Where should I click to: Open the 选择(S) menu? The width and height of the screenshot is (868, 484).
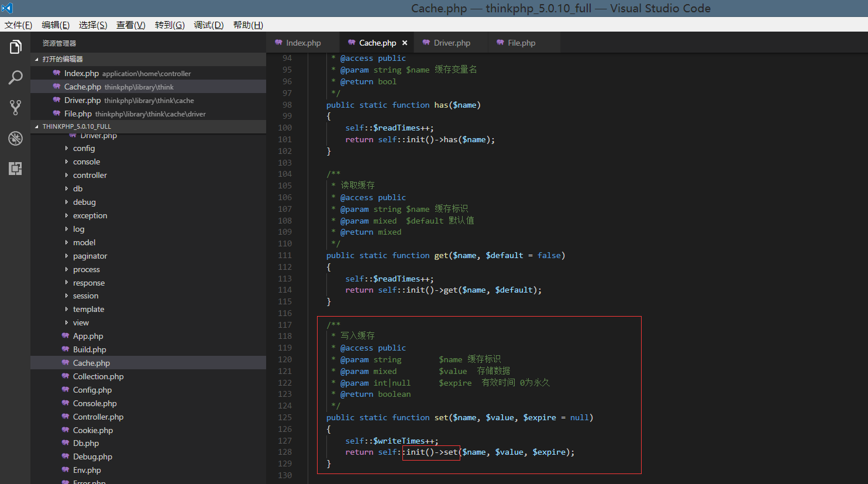[93, 25]
